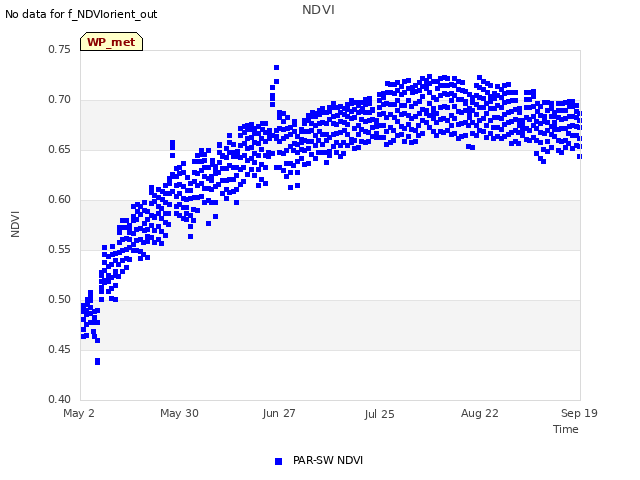
Task: Toggle the PAR-SW NDVI legend entry
Action: [x=319, y=460]
